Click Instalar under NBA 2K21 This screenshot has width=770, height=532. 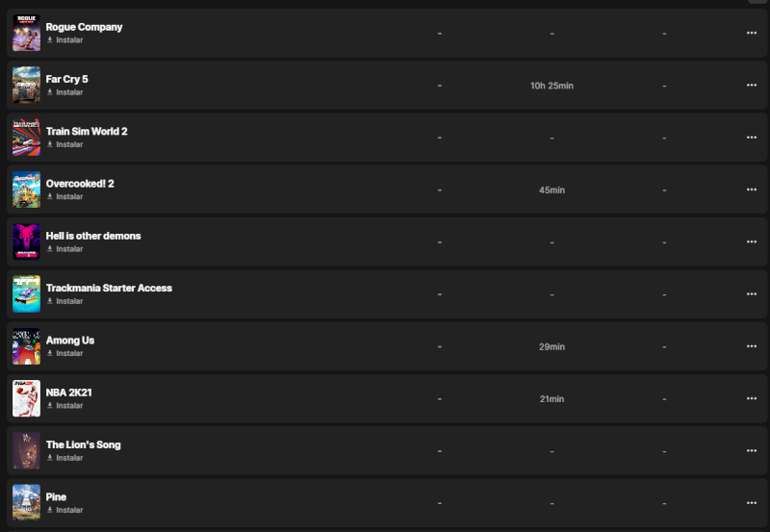click(x=65, y=406)
